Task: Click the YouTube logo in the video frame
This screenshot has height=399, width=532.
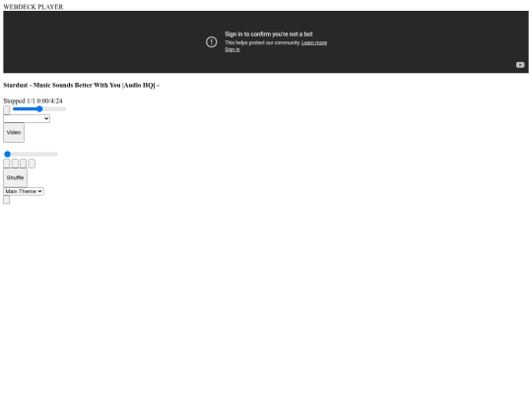Action: [520, 65]
